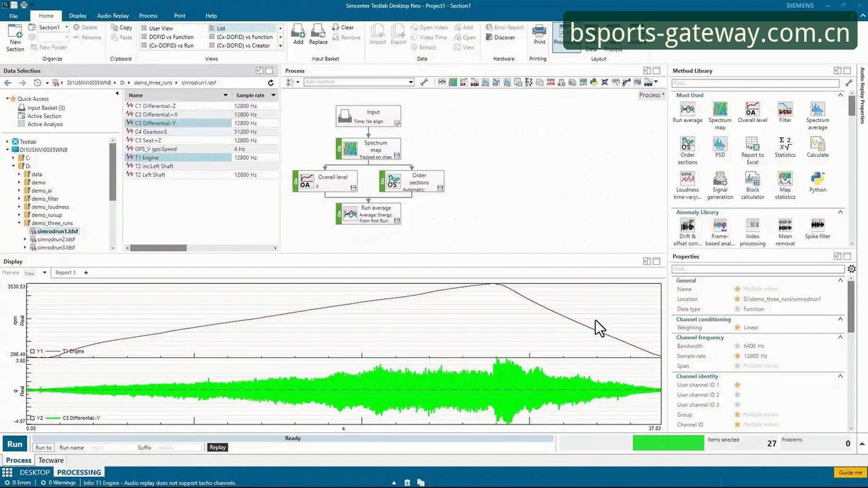Click the Run average method icon
The image size is (868, 488).
[687, 110]
